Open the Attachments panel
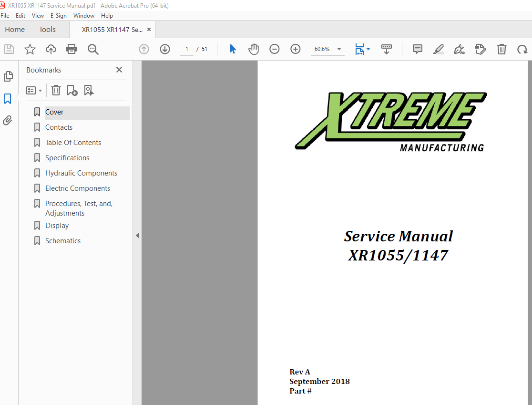532x405 pixels. click(8, 121)
